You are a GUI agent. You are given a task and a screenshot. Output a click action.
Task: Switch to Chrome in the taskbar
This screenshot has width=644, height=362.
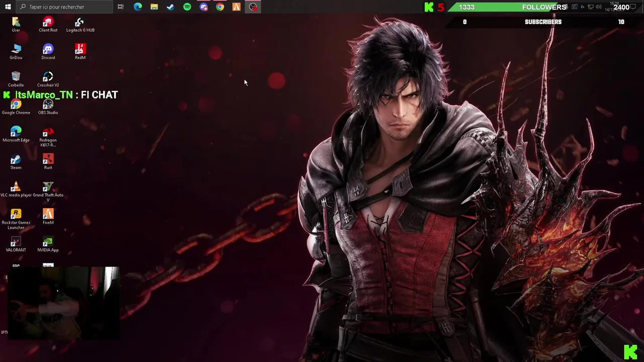pos(220,7)
